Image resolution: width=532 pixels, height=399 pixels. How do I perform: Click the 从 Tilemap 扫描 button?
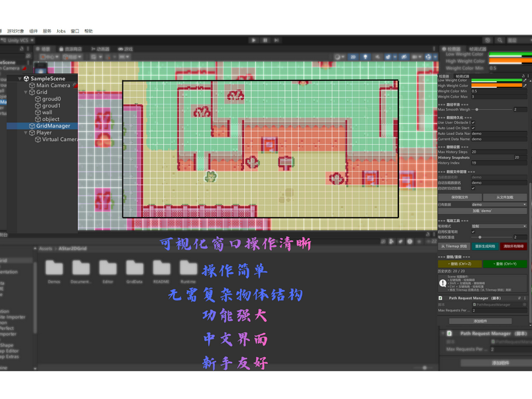[x=454, y=246]
